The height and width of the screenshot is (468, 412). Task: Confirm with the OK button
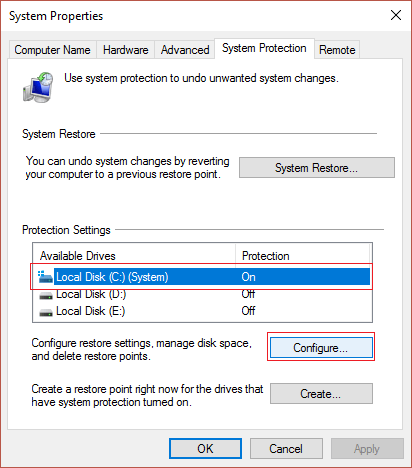click(205, 448)
